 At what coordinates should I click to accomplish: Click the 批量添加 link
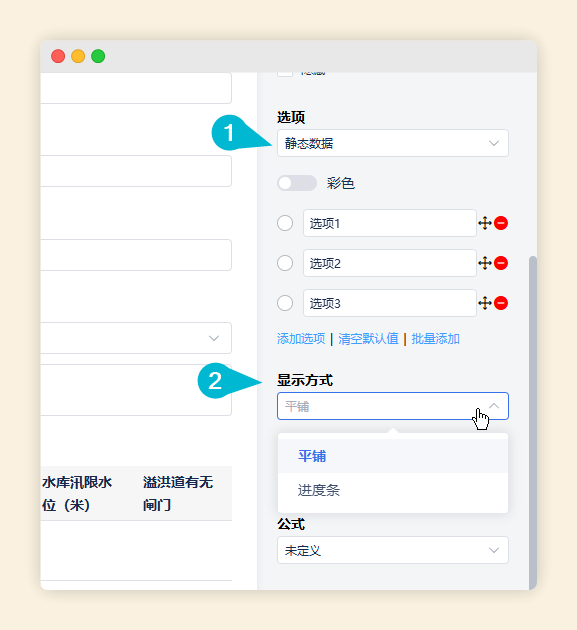click(435, 339)
